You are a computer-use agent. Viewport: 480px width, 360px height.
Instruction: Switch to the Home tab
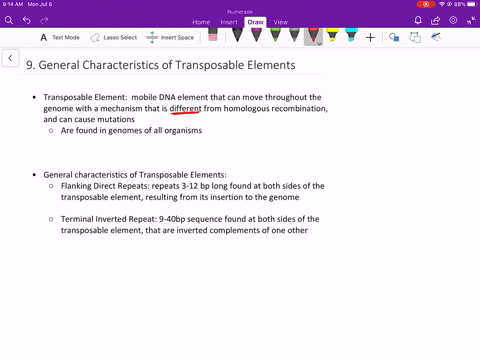[201, 22]
